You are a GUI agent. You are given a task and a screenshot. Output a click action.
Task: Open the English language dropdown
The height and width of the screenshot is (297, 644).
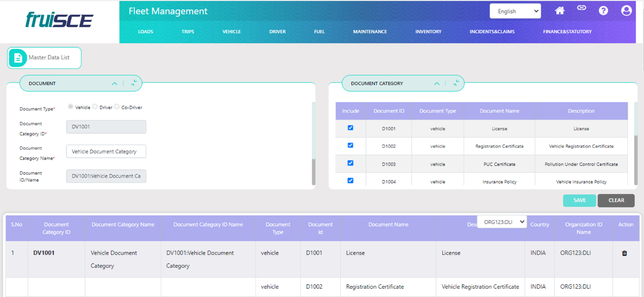515,11
